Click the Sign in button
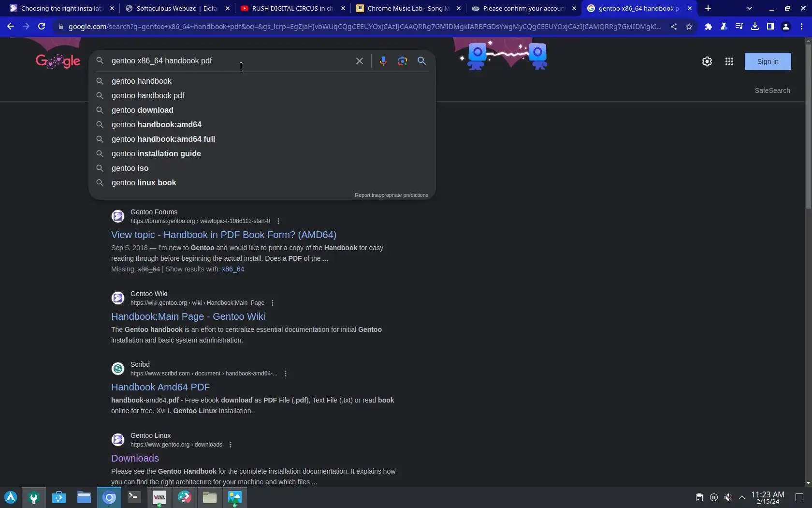 tap(768, 61)
